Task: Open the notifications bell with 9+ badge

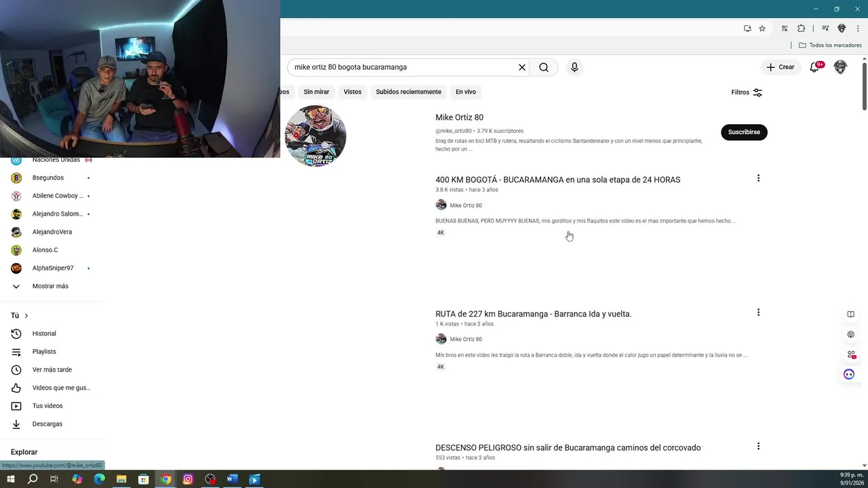Action: coord(815,67)
